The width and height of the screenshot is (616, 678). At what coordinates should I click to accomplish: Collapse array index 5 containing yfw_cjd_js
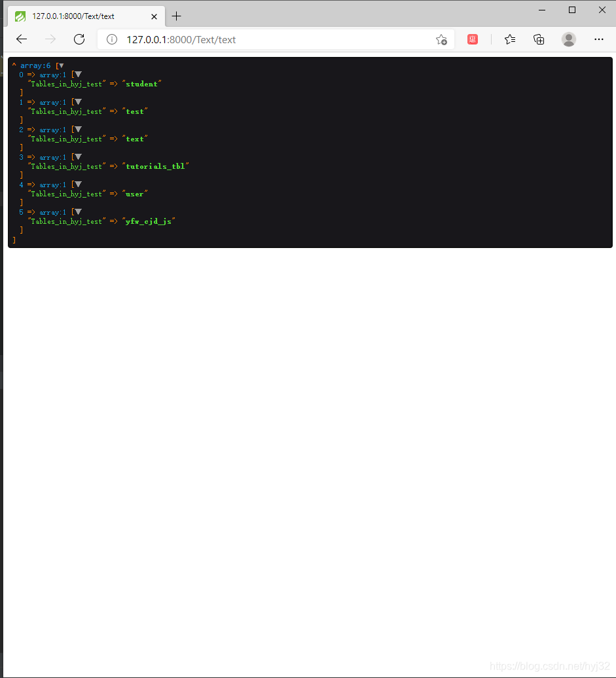pos(78,212)
